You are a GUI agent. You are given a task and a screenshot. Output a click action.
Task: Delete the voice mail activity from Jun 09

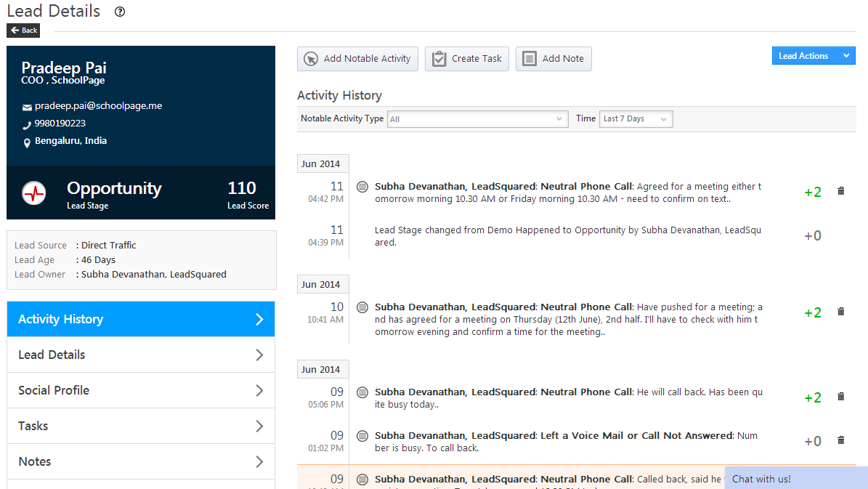(840, 440)
